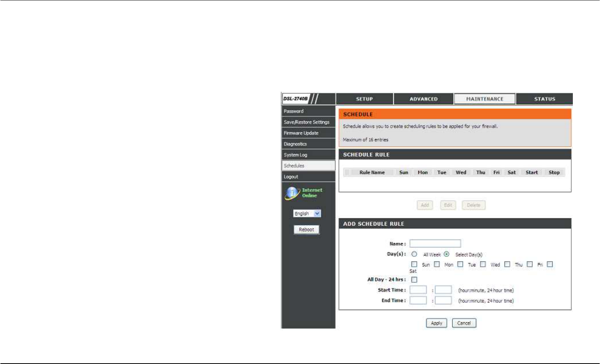Click the Fri column header in table
The height and width of the screenshot is (364, 600).
point(496,172)
